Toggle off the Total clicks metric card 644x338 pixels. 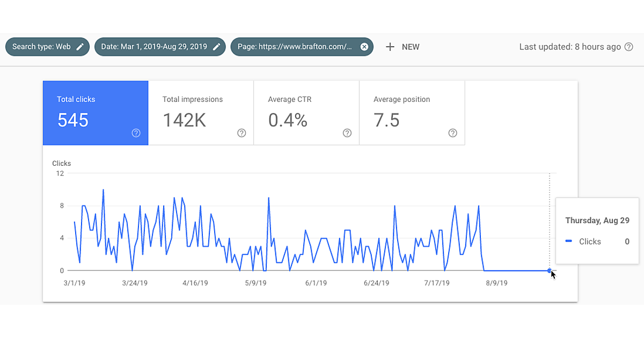[95, 113]
